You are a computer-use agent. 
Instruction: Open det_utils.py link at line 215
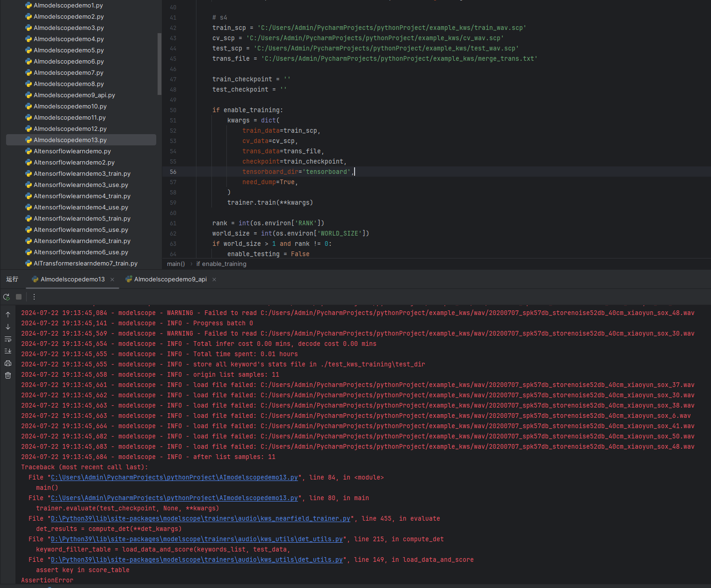pyautogui.click(x=196, y=539)
